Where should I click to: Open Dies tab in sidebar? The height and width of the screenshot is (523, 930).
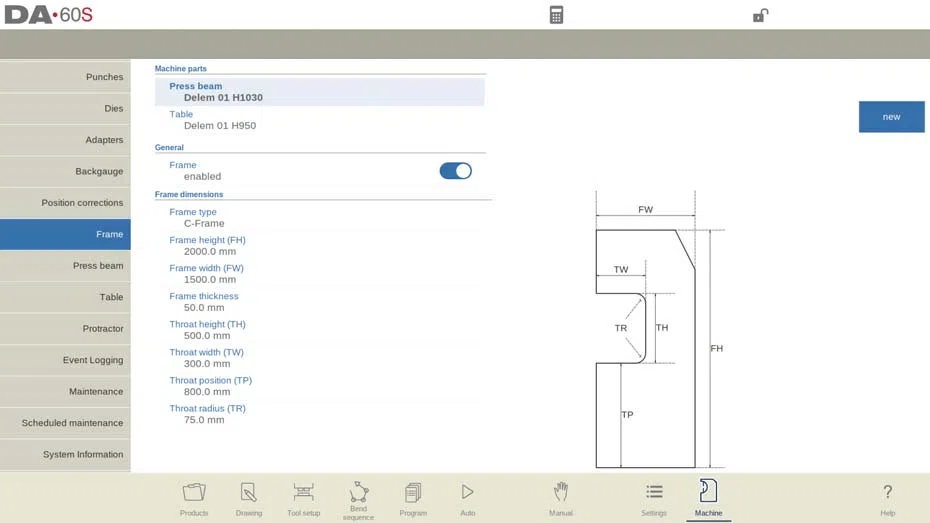coord(65,108)
